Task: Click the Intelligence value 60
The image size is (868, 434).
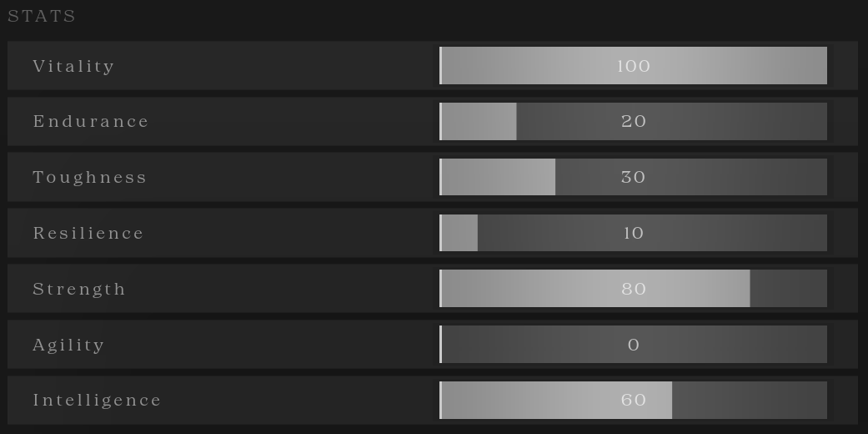Action: 634,401
